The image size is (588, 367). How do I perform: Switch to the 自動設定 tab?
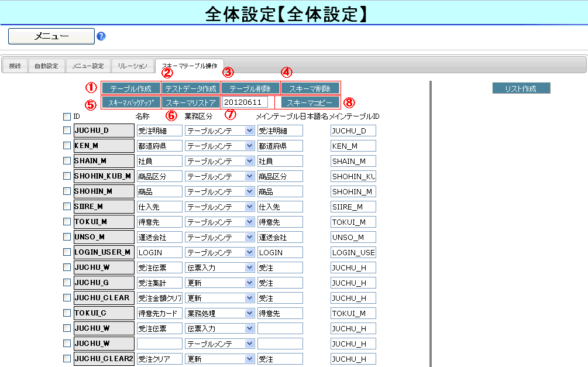[x=46, y=66]
